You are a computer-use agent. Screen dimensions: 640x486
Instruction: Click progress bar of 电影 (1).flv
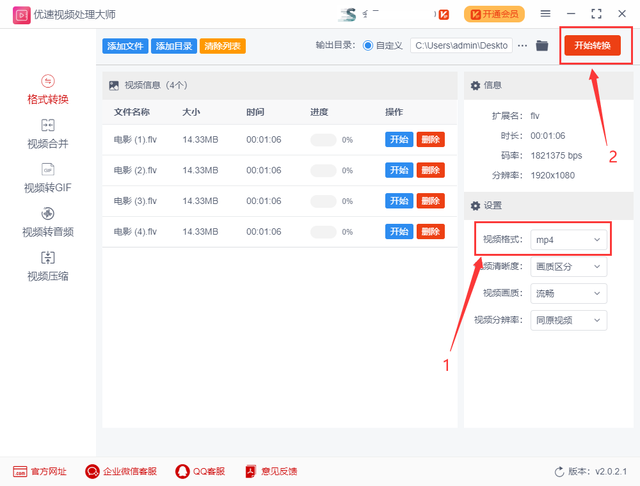[323, 140]
